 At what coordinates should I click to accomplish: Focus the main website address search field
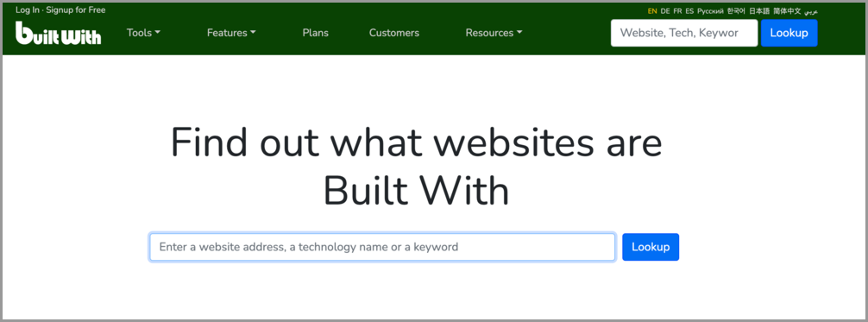click(x=382, y=247)
